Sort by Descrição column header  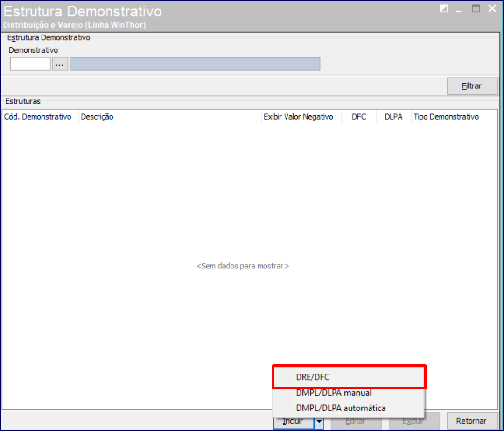coord(170,117)
